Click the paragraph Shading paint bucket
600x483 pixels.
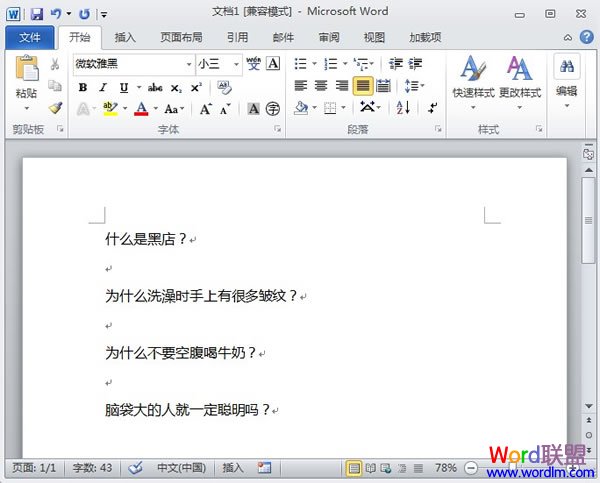click(x=301, y=108)
